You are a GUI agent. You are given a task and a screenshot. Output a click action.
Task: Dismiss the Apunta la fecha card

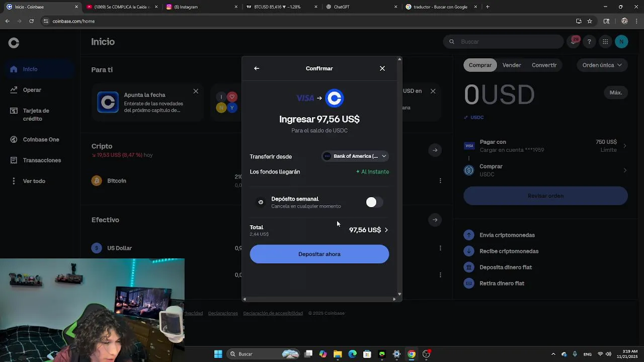click(196, 91)
